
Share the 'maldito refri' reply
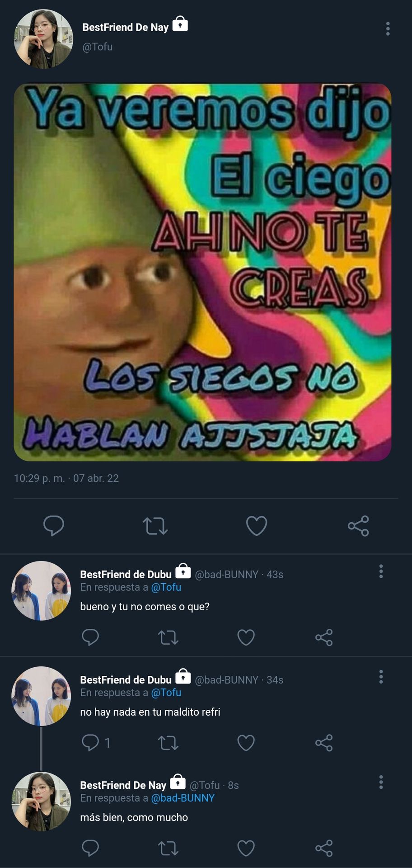[x=324, y=743]
